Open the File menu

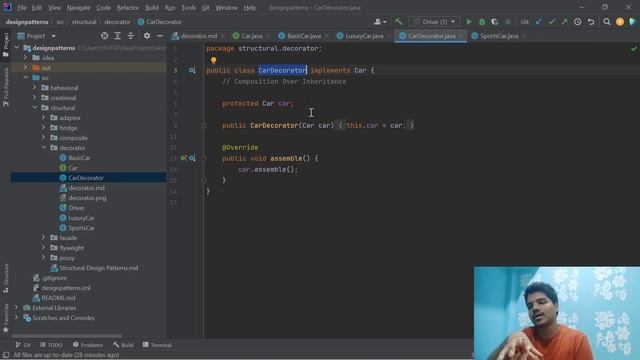pyautogui.click(x=22, y=8)
